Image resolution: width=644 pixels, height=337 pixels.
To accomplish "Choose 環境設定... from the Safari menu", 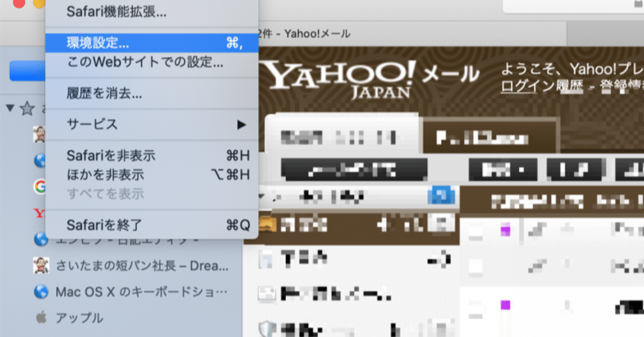I will click(x=151, y=43).
